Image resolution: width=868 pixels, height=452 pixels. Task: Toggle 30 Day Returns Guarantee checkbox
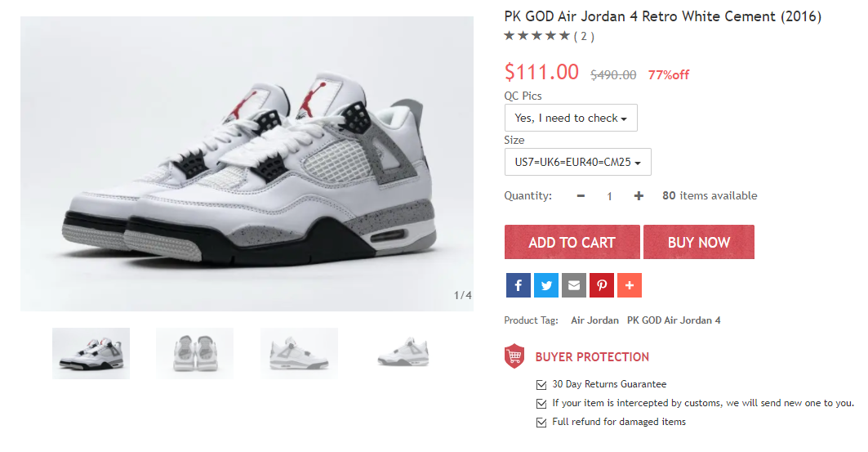coord(541,384)
